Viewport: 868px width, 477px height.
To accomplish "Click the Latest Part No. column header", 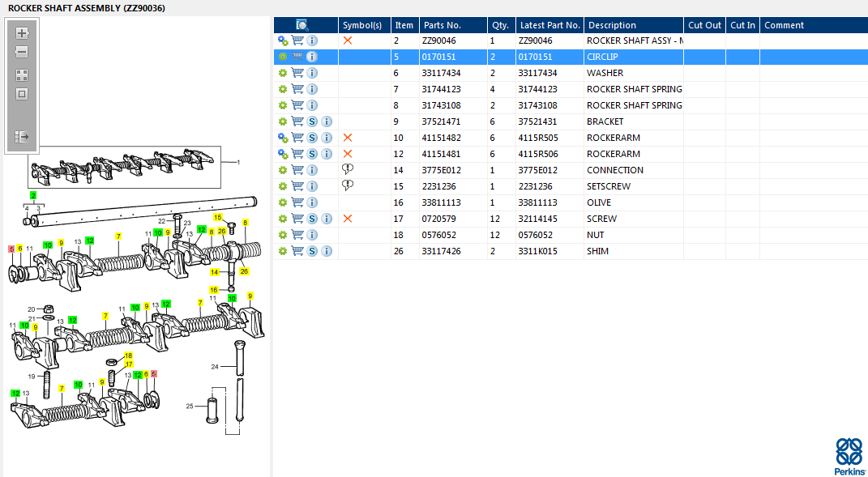I will (549, 25).
